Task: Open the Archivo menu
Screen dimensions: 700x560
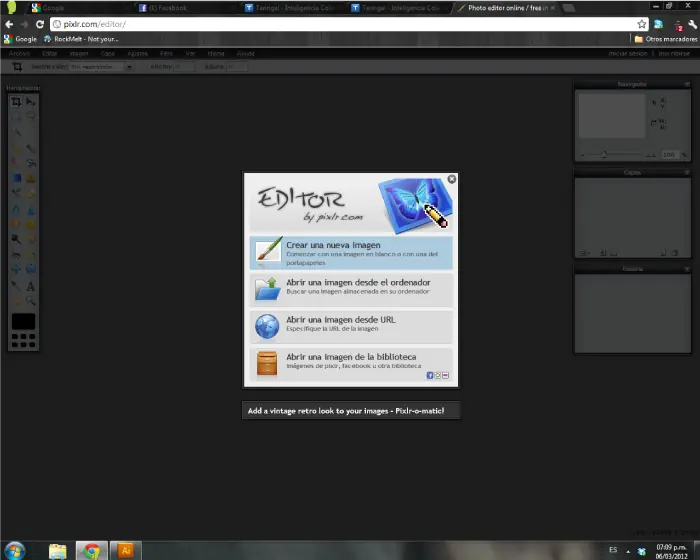Action: coord(19,54)
